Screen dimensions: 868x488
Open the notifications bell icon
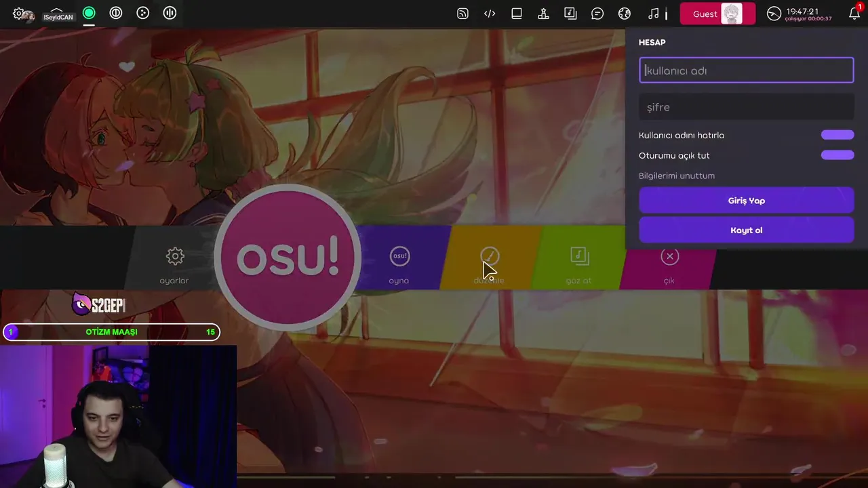(854, 14)
